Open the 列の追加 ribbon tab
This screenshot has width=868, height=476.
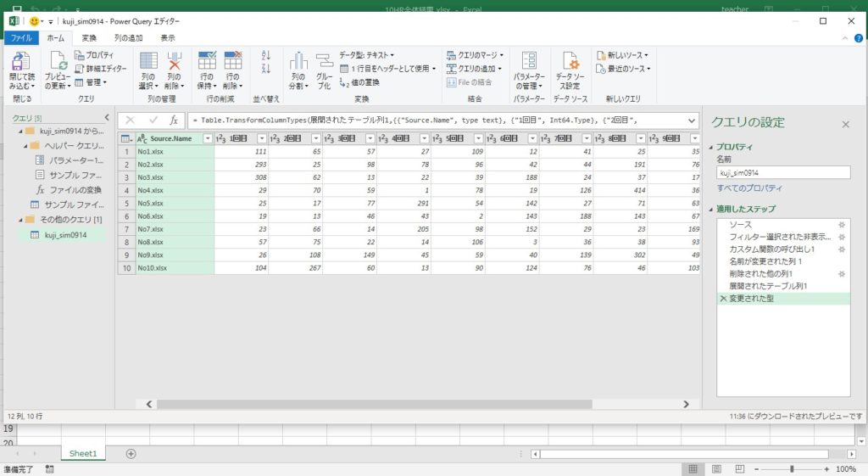pos(129,38)
